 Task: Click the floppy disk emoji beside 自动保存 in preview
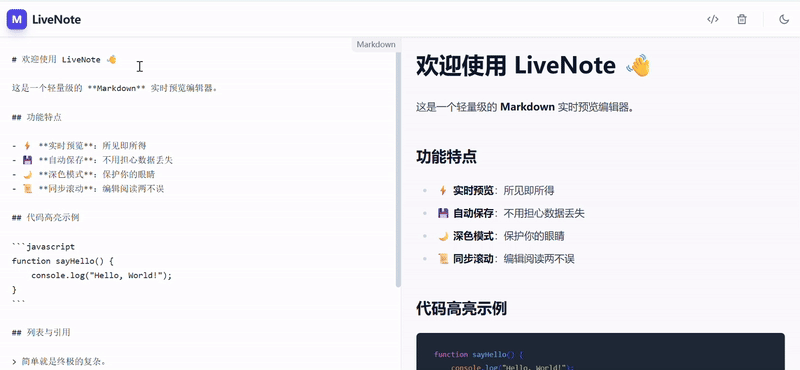click(443, 213)
